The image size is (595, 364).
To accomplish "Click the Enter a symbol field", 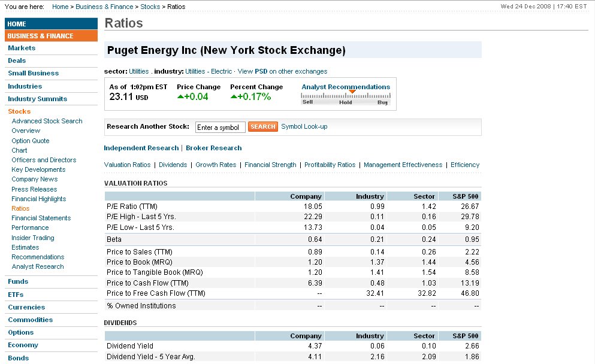I will coord(221,127).
